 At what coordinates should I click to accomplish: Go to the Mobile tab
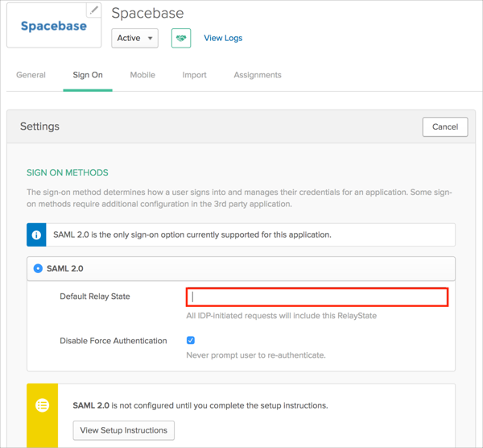142,75
